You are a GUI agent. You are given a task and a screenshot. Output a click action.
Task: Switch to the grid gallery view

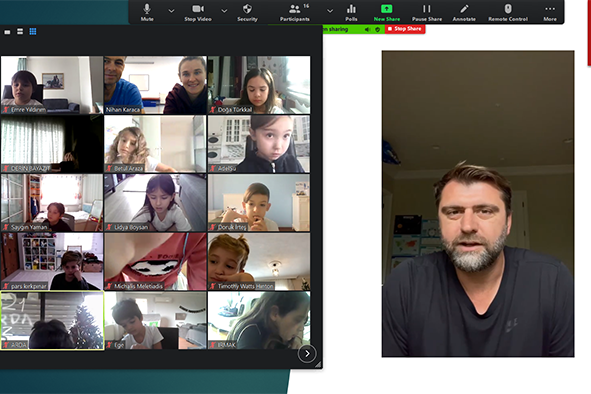(x=33, y=32)
